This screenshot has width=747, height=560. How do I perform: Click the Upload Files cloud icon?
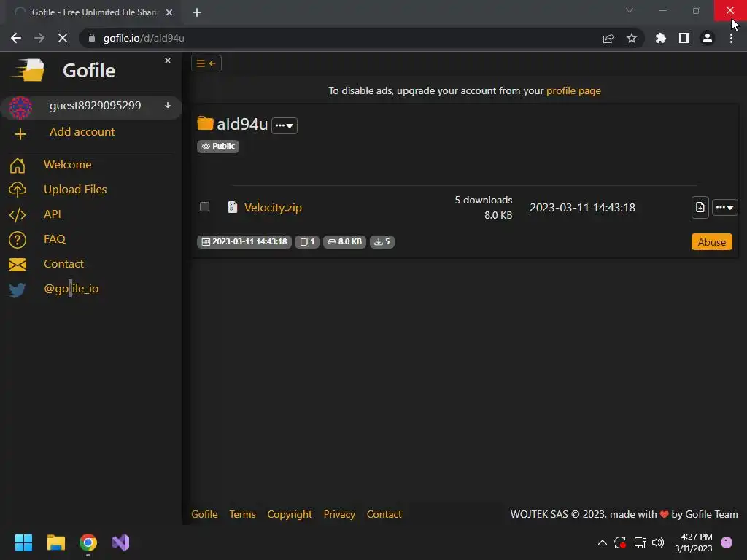[x=18, y=190]
